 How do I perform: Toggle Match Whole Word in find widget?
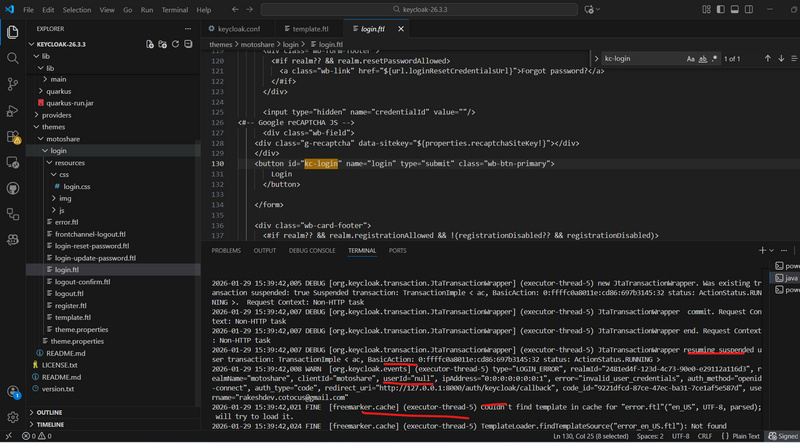click(x=702, y=59)
